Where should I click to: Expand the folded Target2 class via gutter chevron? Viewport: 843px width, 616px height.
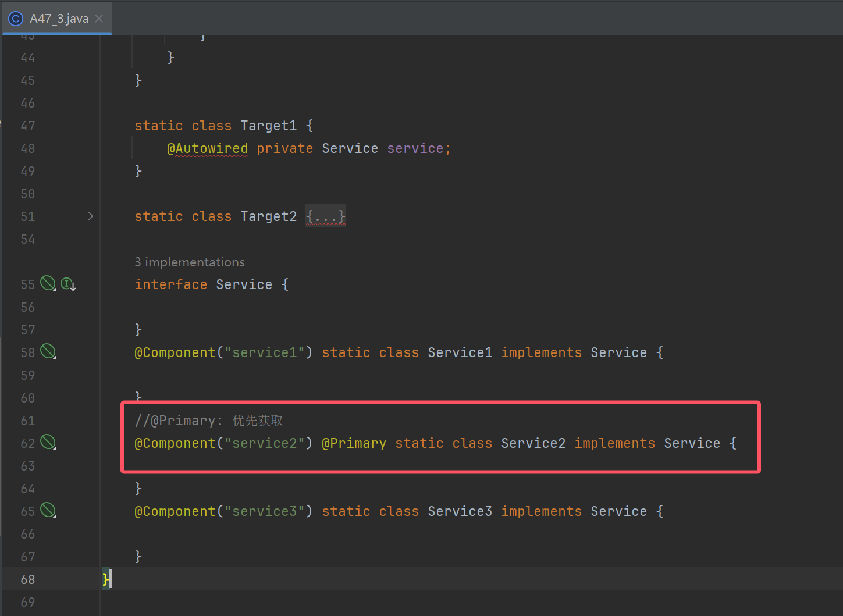pos(90,216)
